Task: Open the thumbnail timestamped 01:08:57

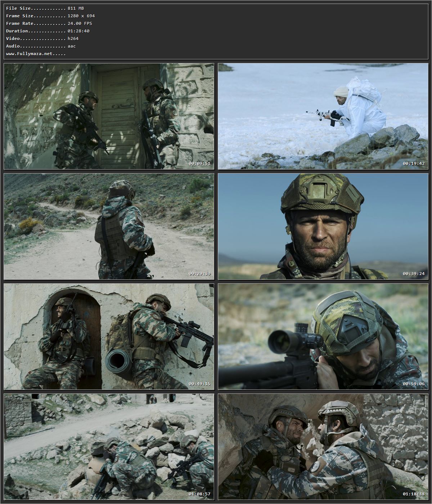Action: [x=109, y=447]
